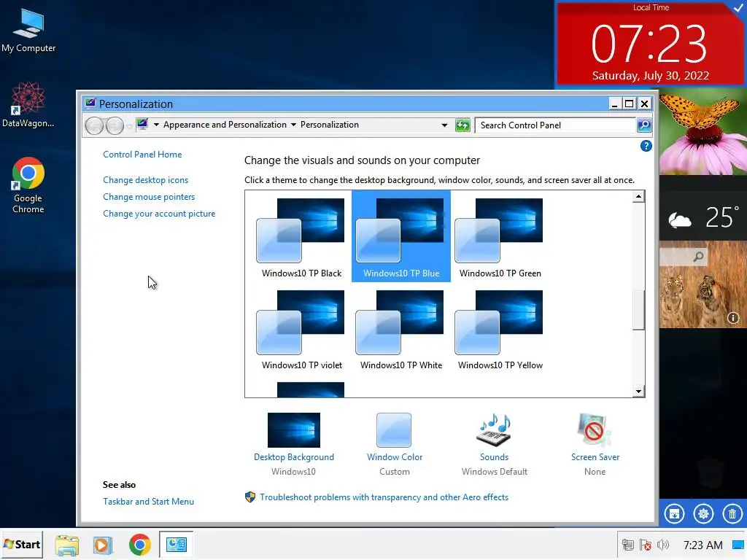Image resolution: width=747 pixels, height=560 pixels.
Task: Expand the address bar history dropdown
Action: click(x=444, y=125)
